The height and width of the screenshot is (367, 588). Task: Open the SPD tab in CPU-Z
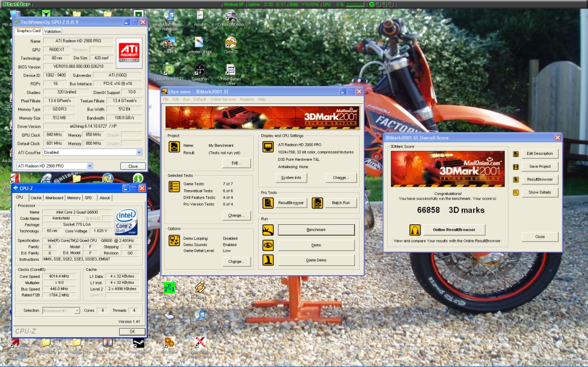pyautogui.click(x=89, y=198)
